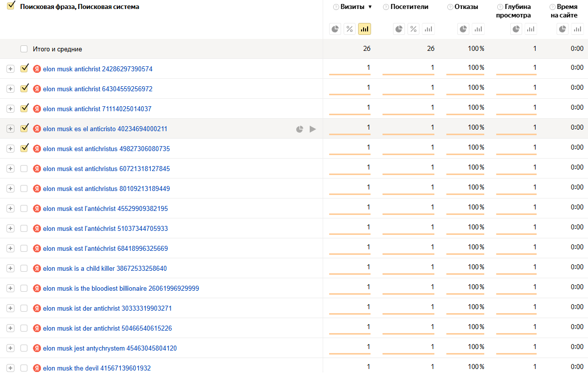588x375 pixels.
Task: Click pie chart icon under Визиты column
Action: [335, 29]
